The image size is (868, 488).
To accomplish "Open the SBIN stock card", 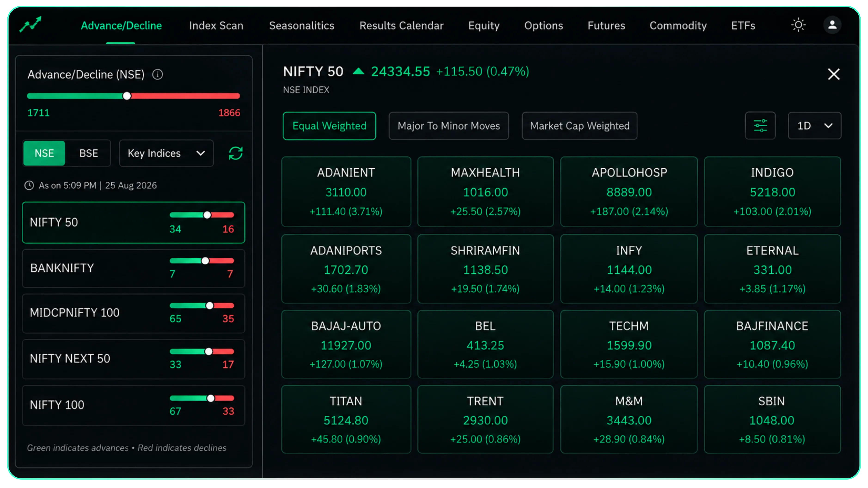I will point(772,420).
